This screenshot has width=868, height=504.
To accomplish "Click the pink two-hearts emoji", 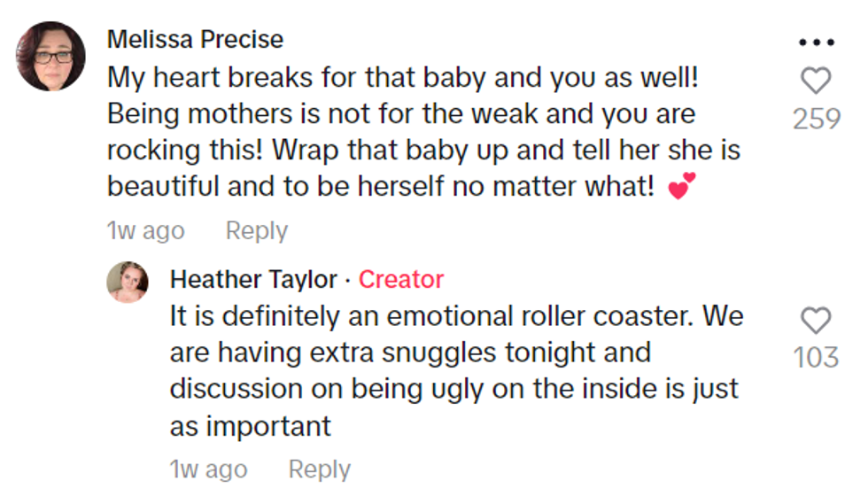I will click(x=682, y=186).
